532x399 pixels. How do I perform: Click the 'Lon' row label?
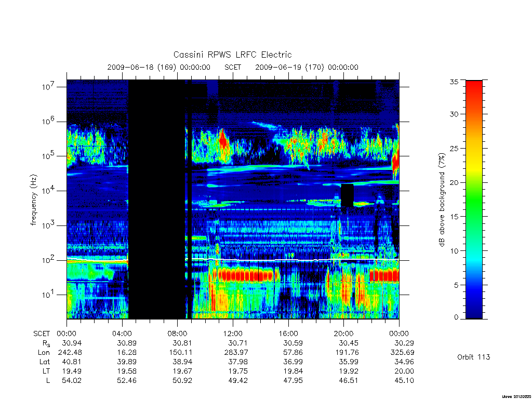pos(44,353)
